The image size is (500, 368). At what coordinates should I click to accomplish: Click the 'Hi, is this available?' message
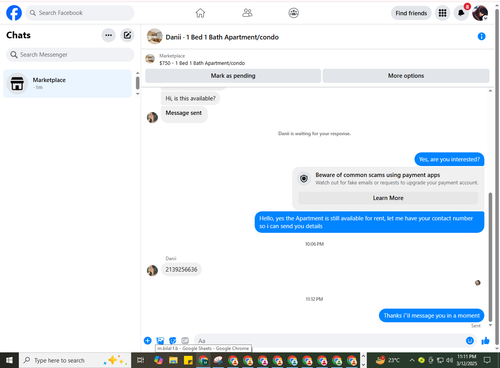pos(190,98)
